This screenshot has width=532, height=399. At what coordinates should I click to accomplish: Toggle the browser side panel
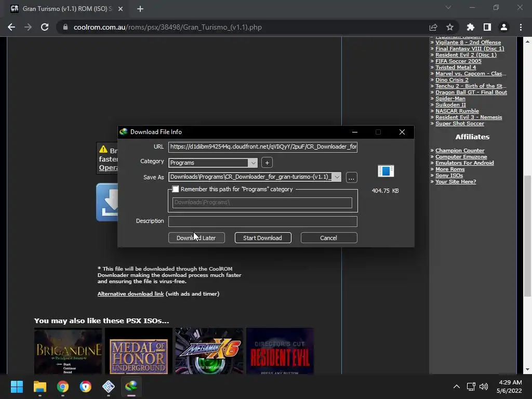tap(487, 27)
